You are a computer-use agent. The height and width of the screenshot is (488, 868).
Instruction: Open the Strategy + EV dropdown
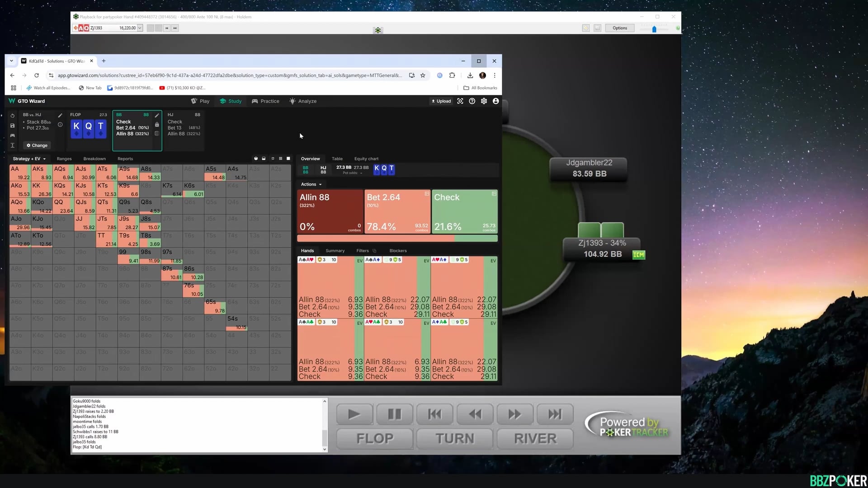29,159
